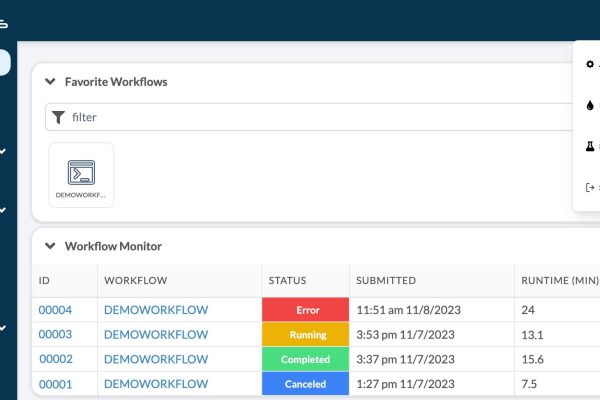
Task: Click the sign-out arrow icon in popup menu
Action: click(x=590, y=187)
